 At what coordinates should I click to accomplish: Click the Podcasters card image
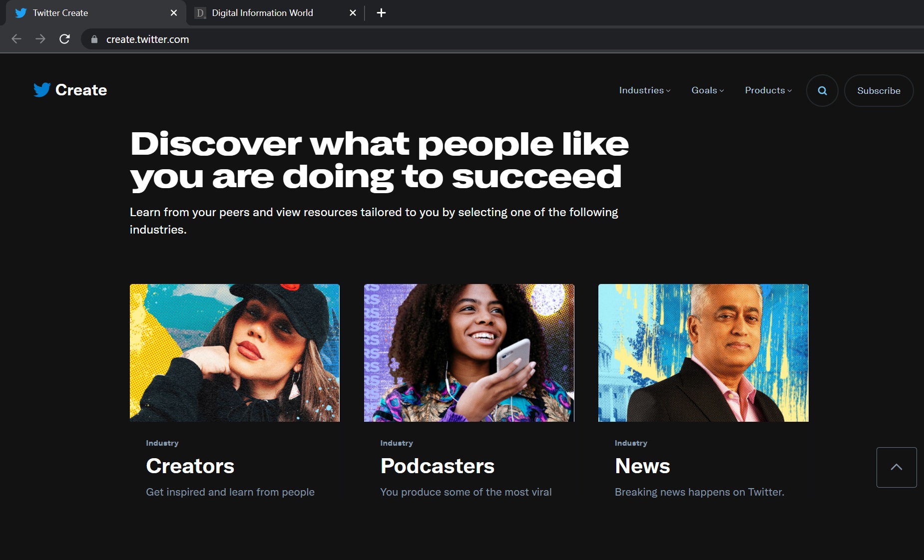469,353
